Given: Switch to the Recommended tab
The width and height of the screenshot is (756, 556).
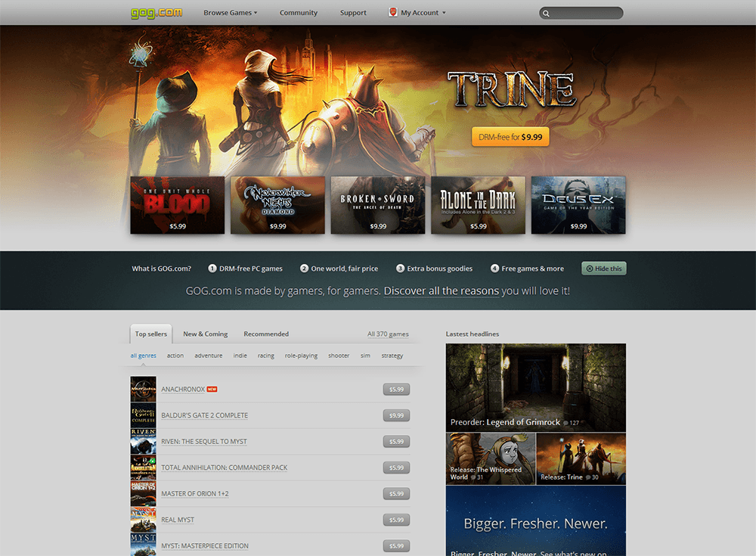Looking at the screenshot, I should pos(266,334).
